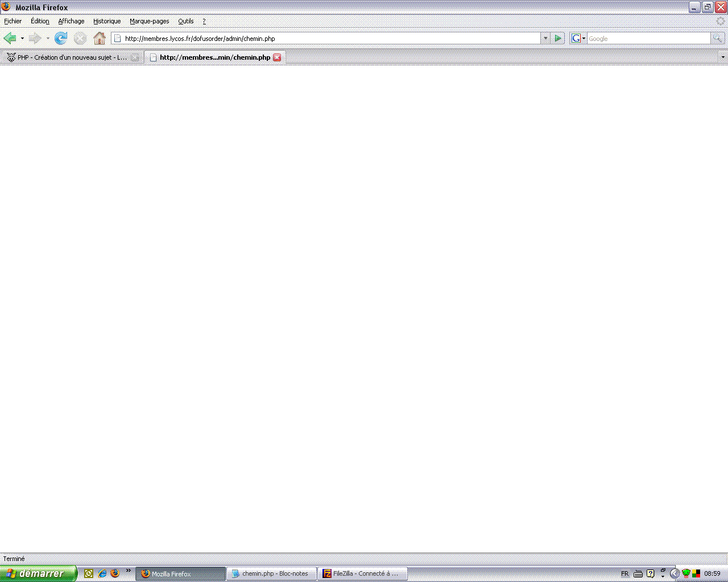Open the Fichier menu
The width and height of the screenshot is (728, 582).
click(13, 21)
